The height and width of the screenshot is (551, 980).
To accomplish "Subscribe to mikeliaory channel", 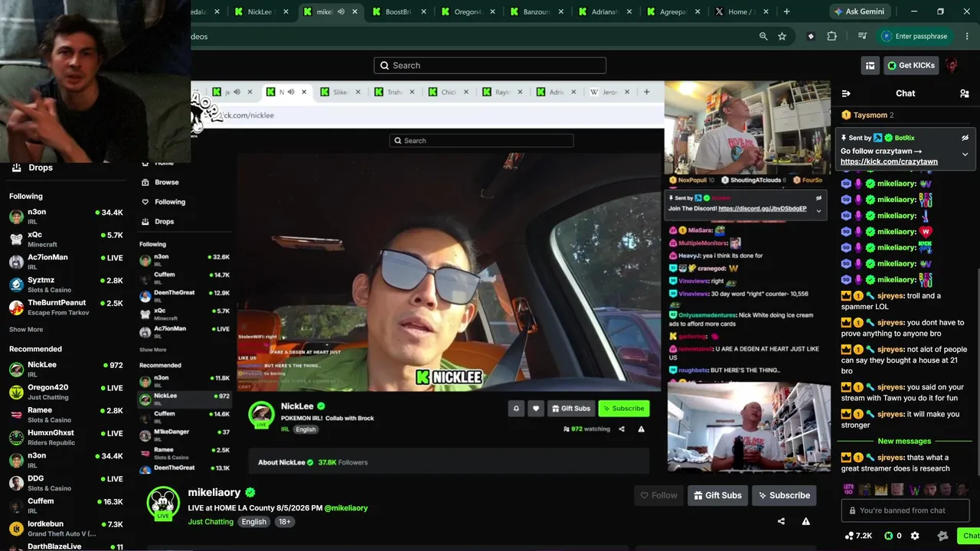I will [784, 495].
